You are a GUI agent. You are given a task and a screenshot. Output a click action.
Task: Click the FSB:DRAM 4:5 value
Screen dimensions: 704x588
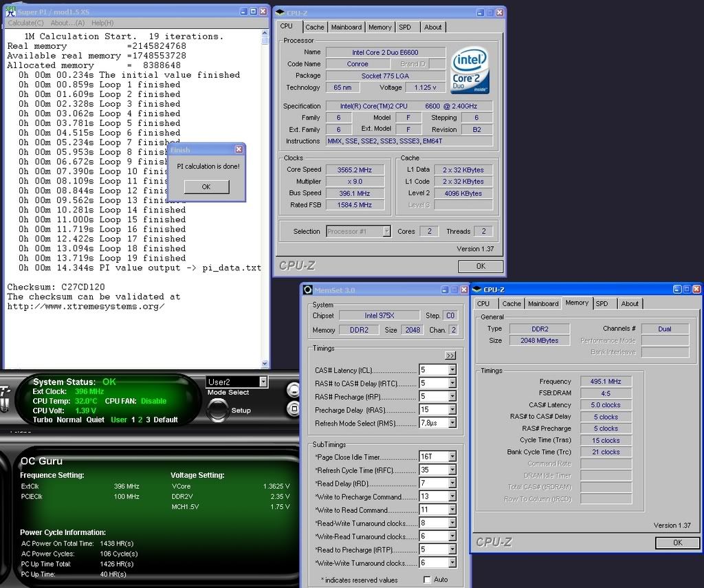pyautogui.click(x=605, y=393)
